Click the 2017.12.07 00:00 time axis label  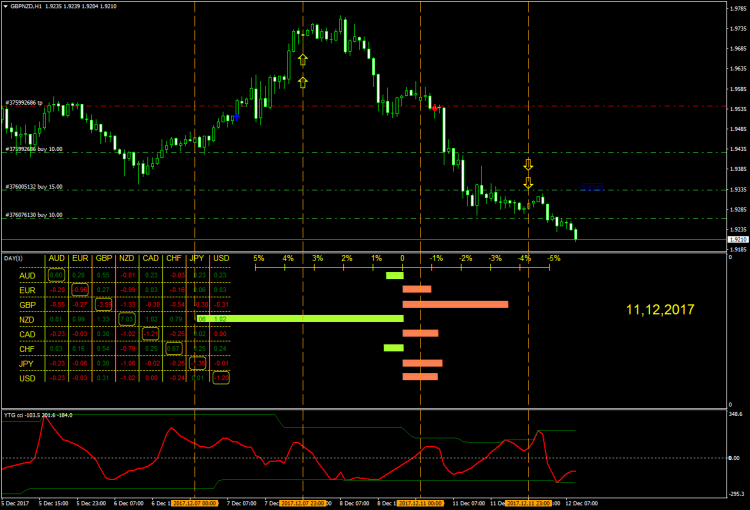click(192, 503)
